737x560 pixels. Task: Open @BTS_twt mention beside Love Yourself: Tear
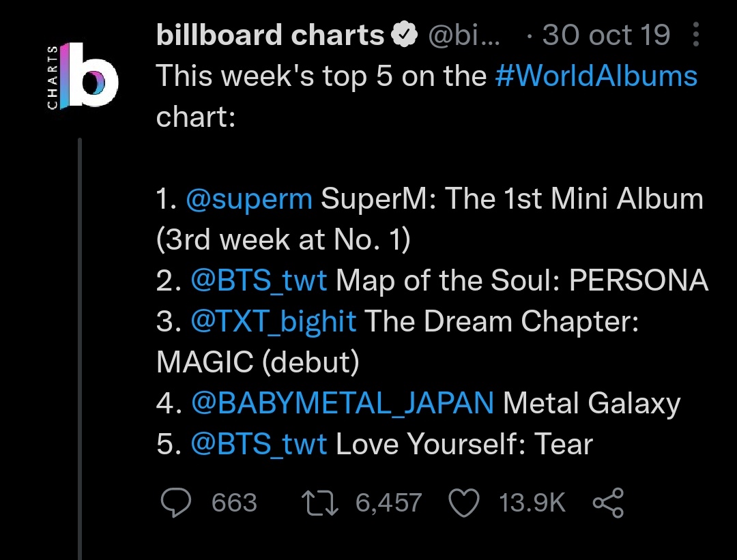coord(259,444)
